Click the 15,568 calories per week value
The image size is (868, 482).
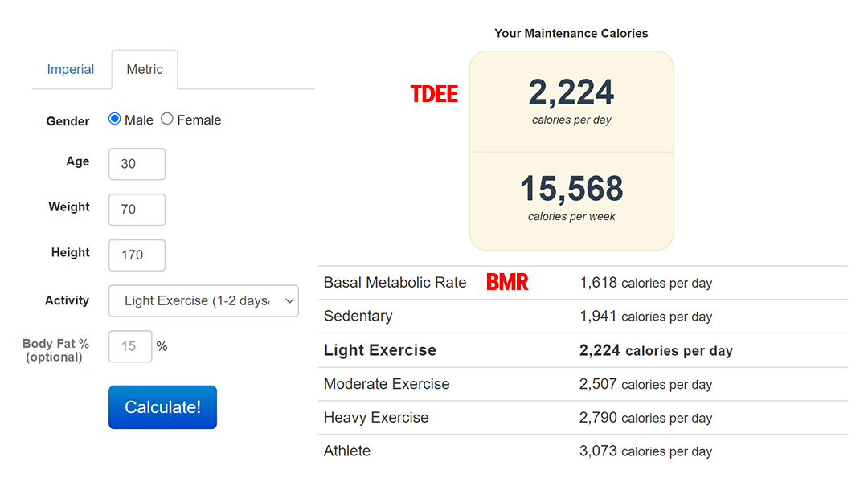(571, 189)
